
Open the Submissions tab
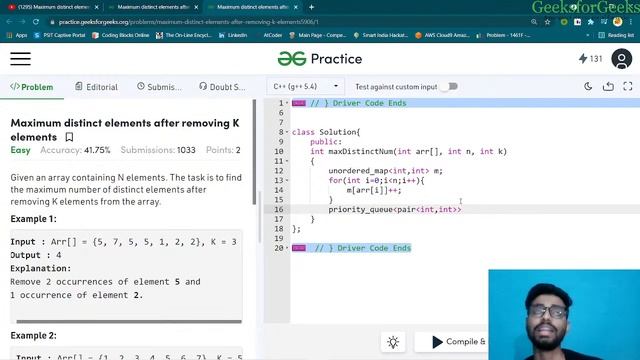[159, 87]
